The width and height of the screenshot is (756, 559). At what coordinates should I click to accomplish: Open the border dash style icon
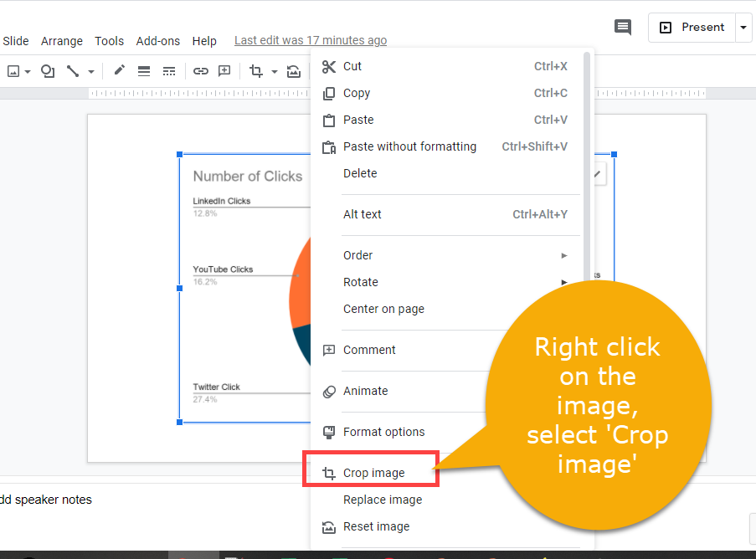(169, 71)
